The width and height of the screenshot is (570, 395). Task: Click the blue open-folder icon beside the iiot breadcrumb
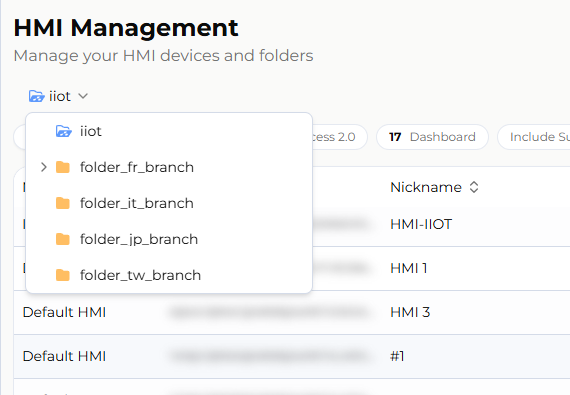[37, 96]
